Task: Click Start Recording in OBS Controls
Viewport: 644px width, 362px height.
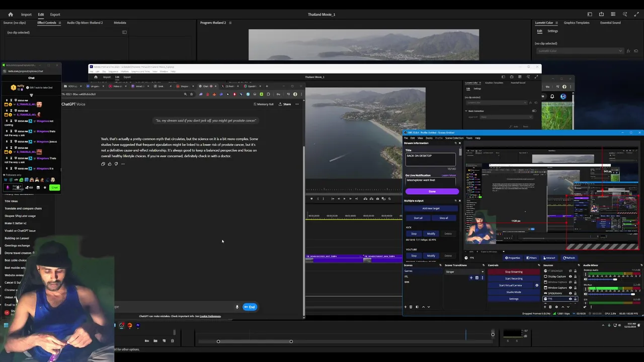Action: point(514,279)
